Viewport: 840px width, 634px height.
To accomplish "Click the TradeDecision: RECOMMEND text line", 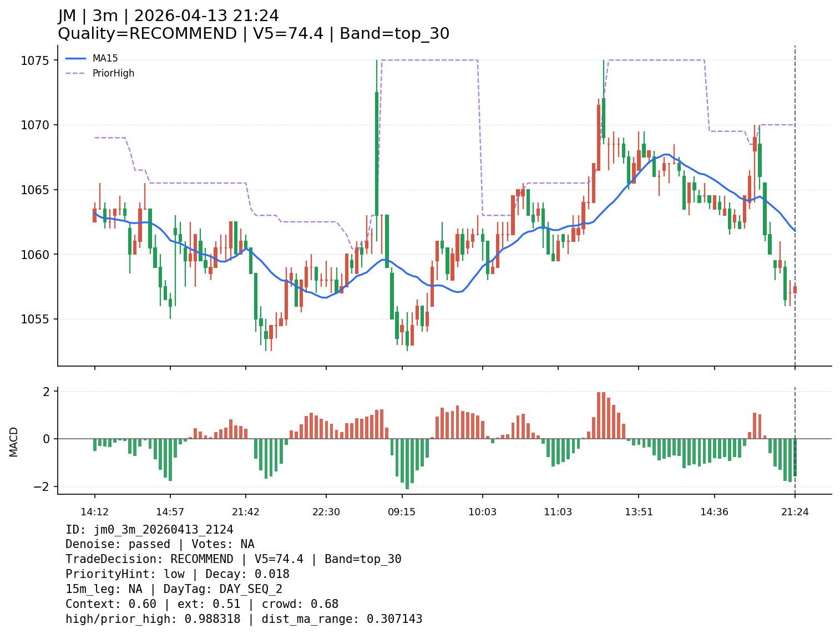I will [233, 559].
